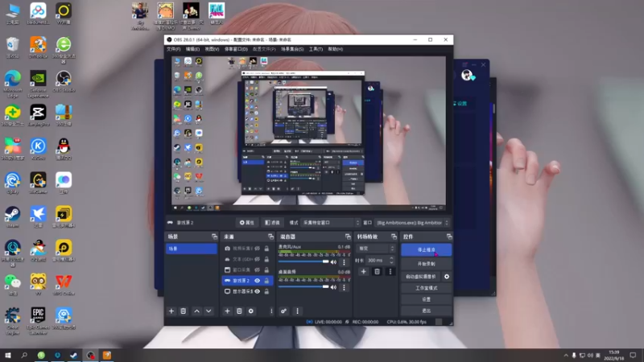The width and height of the screenshot is (644, 362).
Task: Start the virtual camera button
Action: pos(421,277)
